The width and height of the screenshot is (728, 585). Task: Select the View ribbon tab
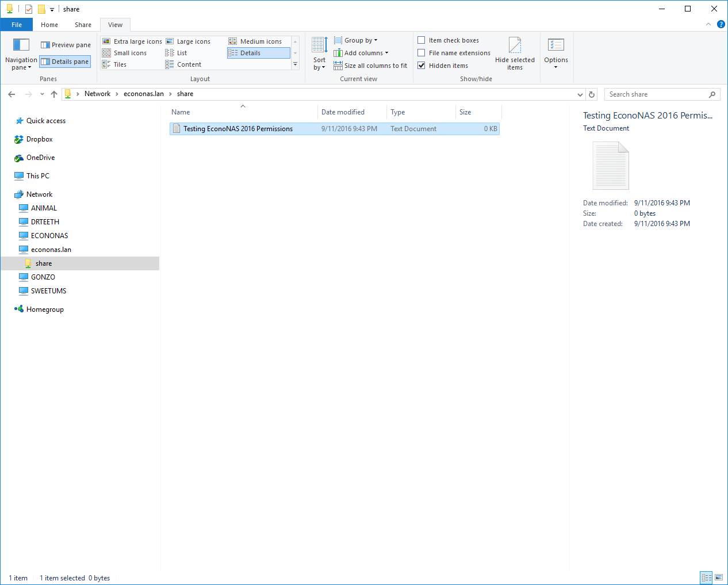116,25
